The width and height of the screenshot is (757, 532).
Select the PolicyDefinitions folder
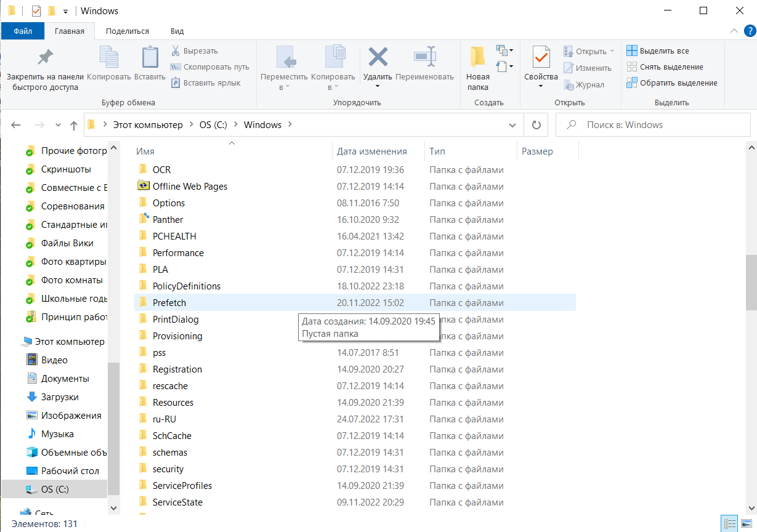(186, 286)
